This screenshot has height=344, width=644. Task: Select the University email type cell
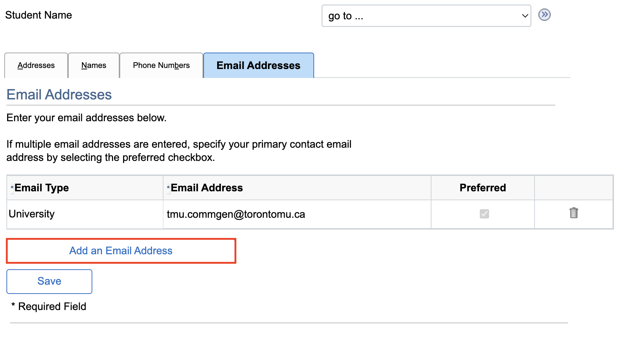pyautogui.click(x=32, y=214)
